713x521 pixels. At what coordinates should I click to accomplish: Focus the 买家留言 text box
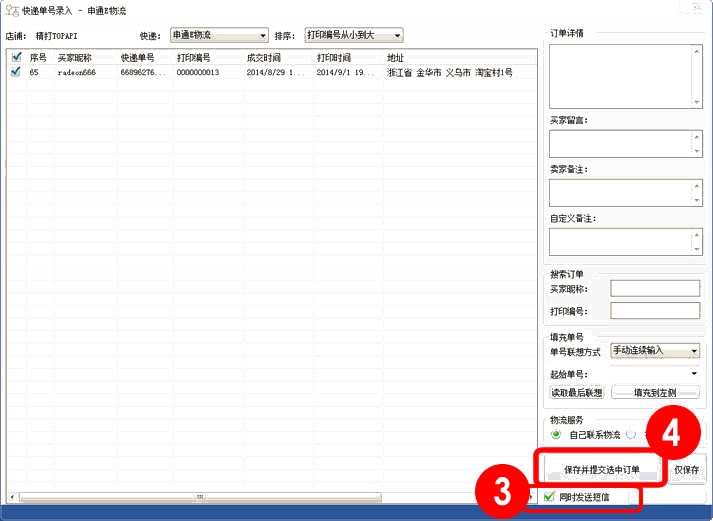pyautogui.click(x=626, y=144)
